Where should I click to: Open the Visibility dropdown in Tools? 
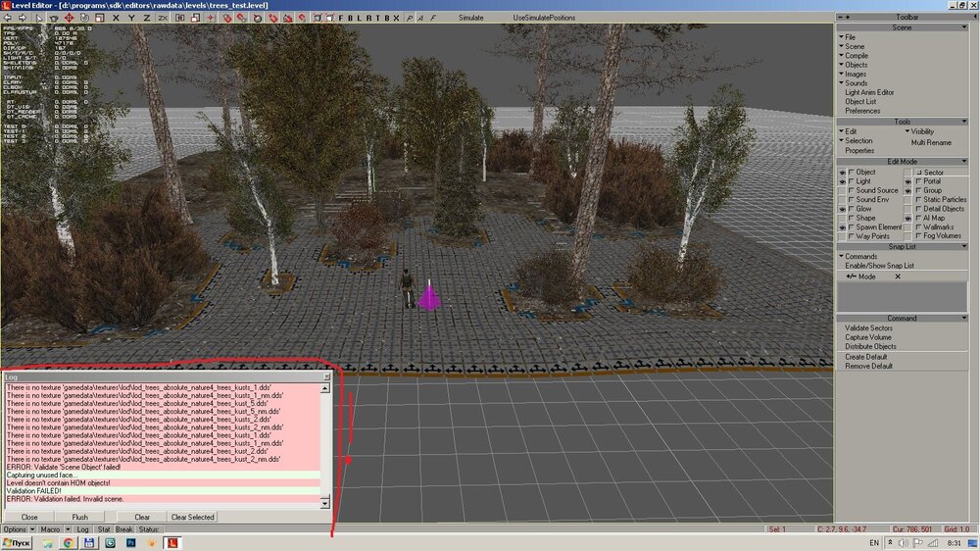922,131
